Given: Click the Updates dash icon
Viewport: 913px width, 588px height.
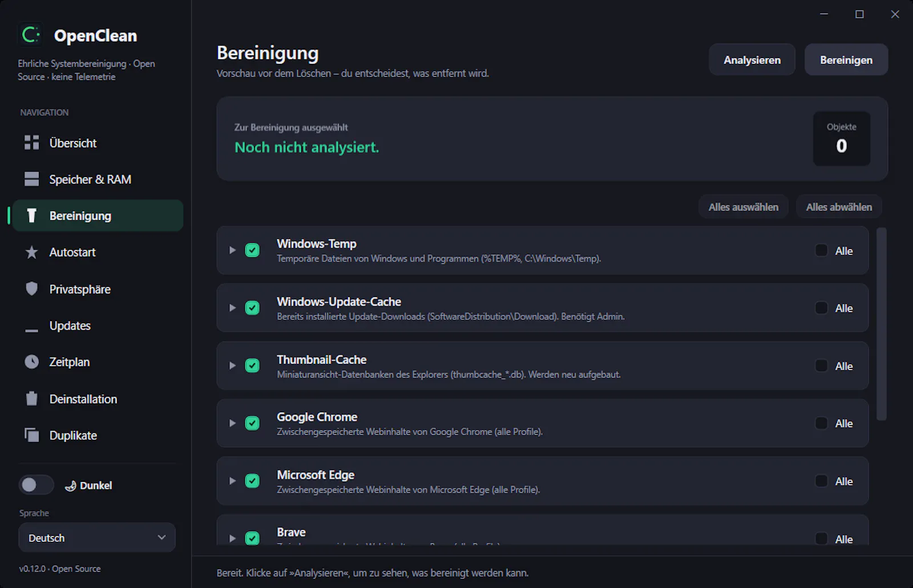Looking at the screenshot, I should (x=31, y=330).
